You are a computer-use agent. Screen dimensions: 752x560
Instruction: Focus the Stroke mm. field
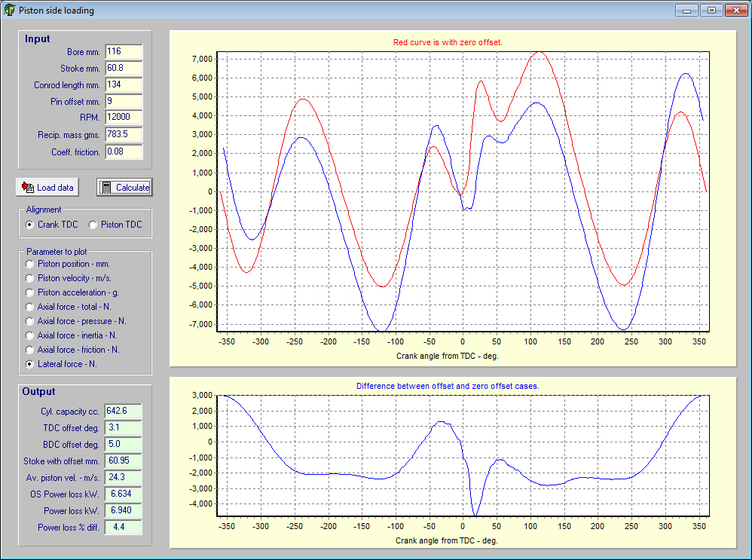click(124, 69)
